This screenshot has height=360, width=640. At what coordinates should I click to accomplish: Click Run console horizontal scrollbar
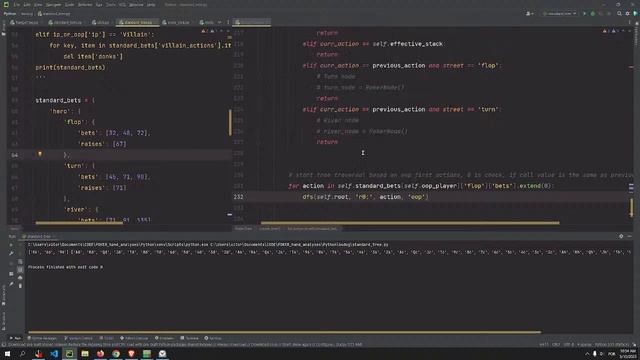point(284,332)
